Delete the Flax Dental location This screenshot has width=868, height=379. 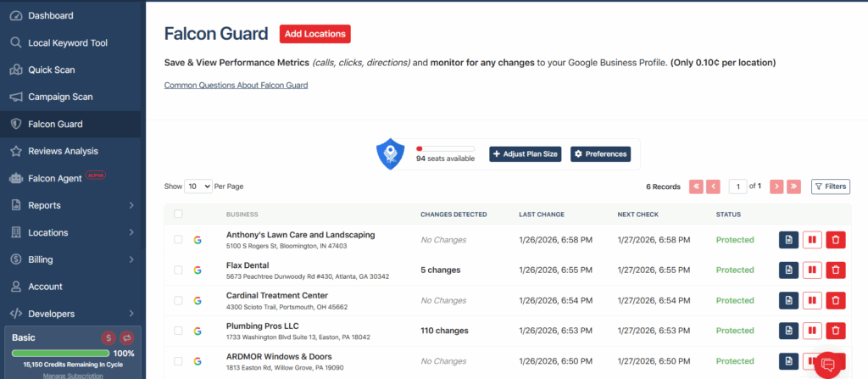click(836, 270)
